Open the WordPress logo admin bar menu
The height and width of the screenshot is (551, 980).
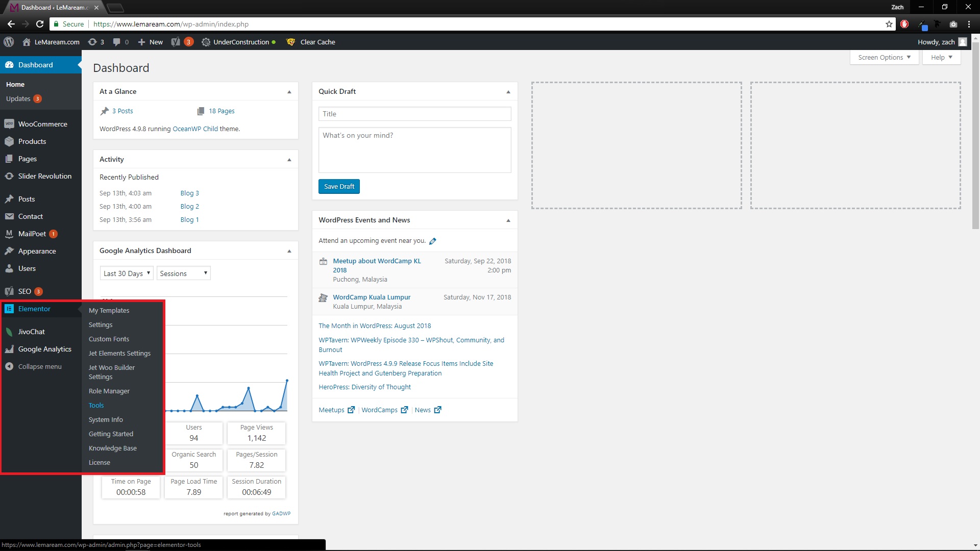click(x=9, y=42)
